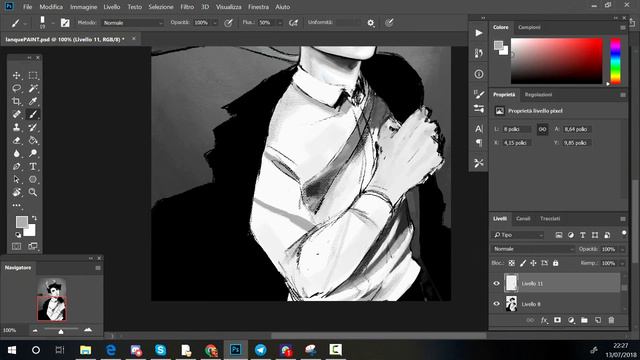Switch to the Regolazioni tab
The width and height of the screenshot is (640, 360).
(538, 95)
